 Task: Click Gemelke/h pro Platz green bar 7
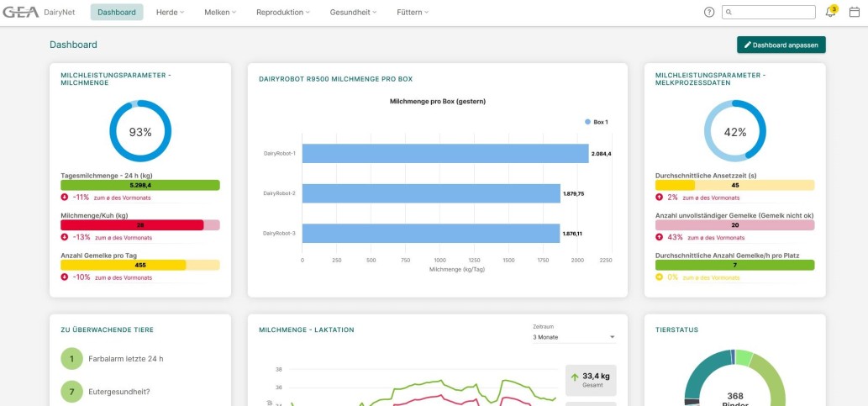point(734,265)
